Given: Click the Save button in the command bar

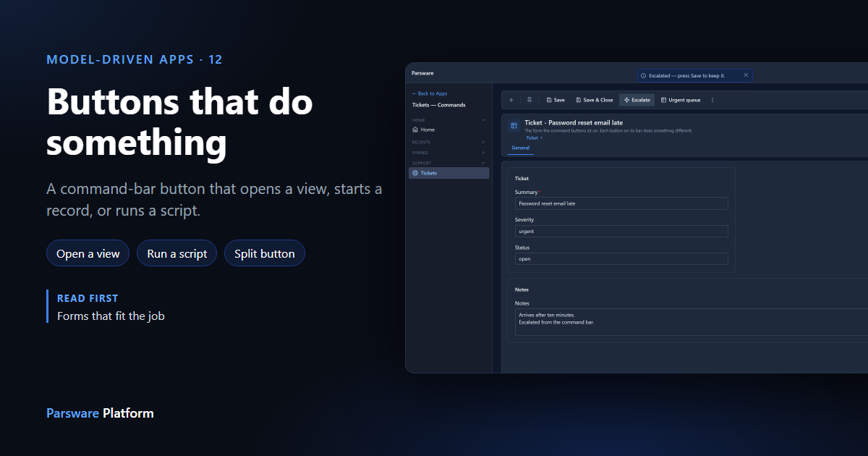Looking at the screenshot, I should pos(556,100).
